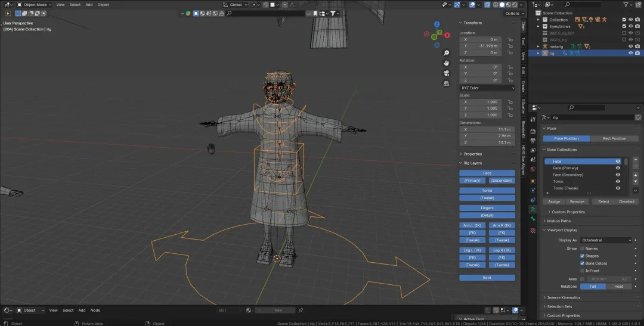The image size is (644, 326).
Task: Click the Root rig layer button
Action: [487, 278]
